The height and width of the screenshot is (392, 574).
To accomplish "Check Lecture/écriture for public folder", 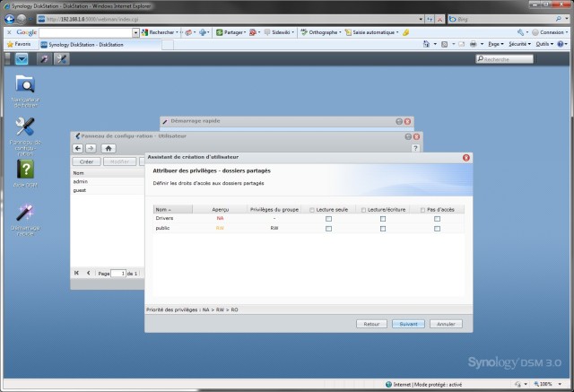I will 383,229.
